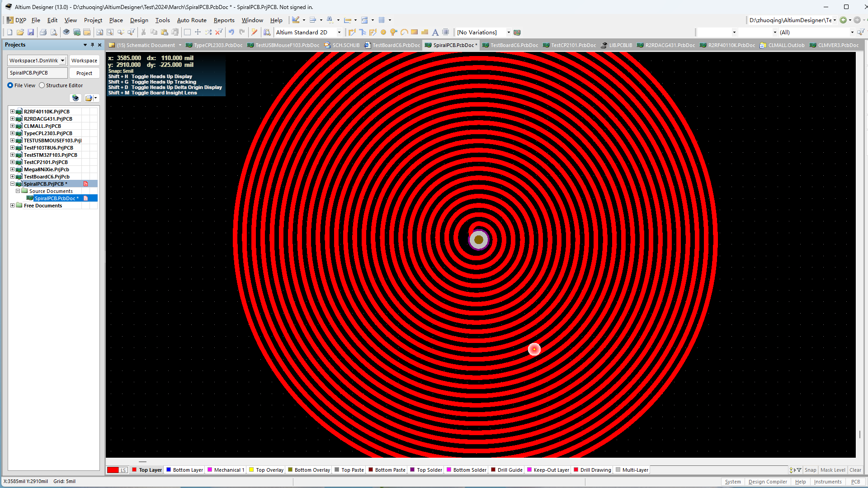The height and width of the screenshot is (488, 868).
Task: Select the File View radio button
Action: click(10, 85)
